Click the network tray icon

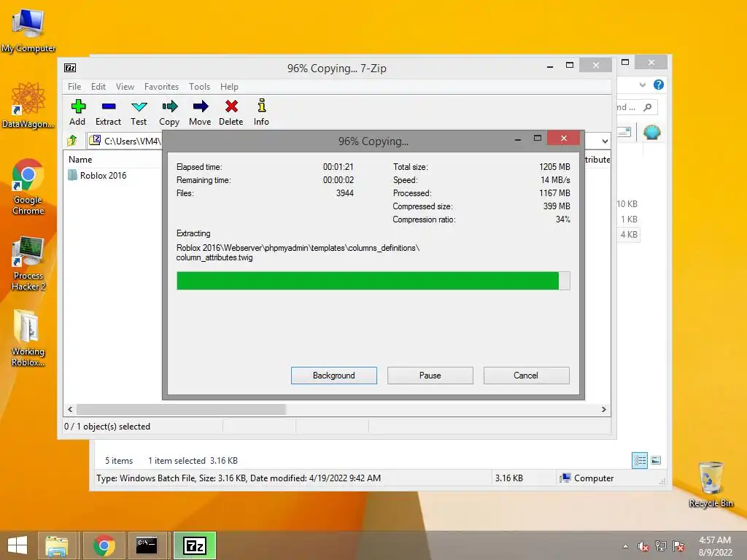tap(661, 546)
